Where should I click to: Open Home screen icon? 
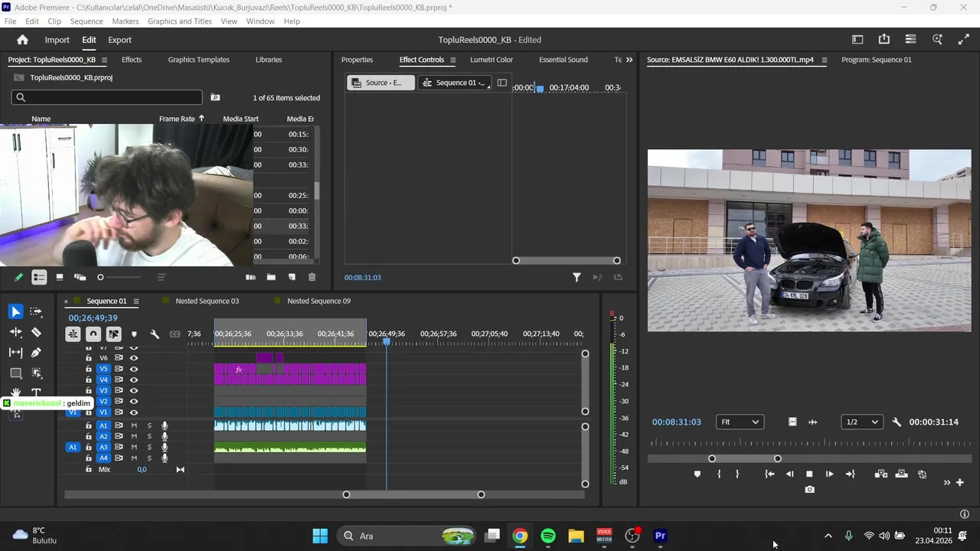click(22, 40)
